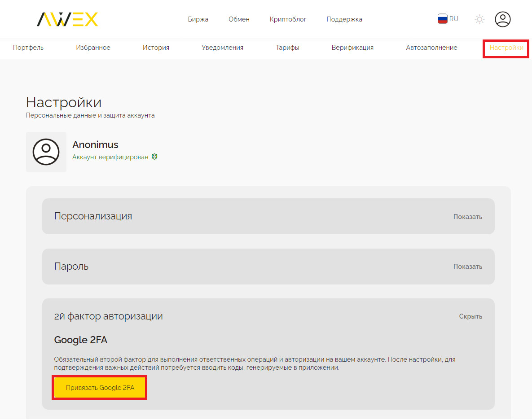Open the Криптоблог page

[x=288, y=19]
